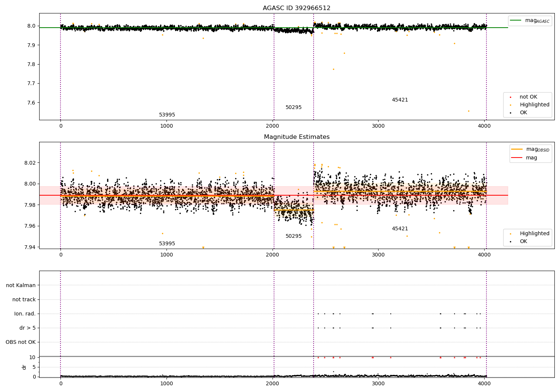Screen dimensions: 560x392
Task: Click the 50295 annotation in Magnitude Estimates plot
Action: 293,236
